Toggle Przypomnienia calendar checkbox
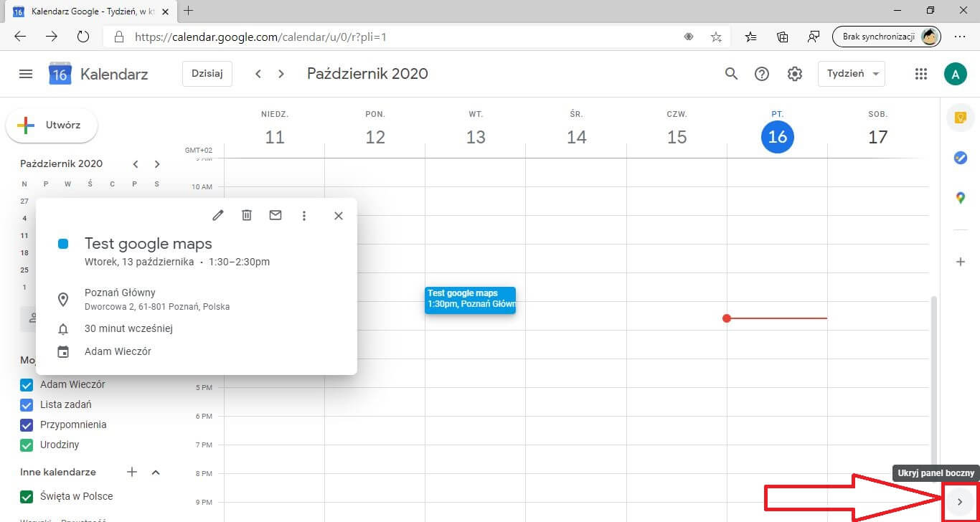This screenshot has width=980, height=522. tap(27, 424)
